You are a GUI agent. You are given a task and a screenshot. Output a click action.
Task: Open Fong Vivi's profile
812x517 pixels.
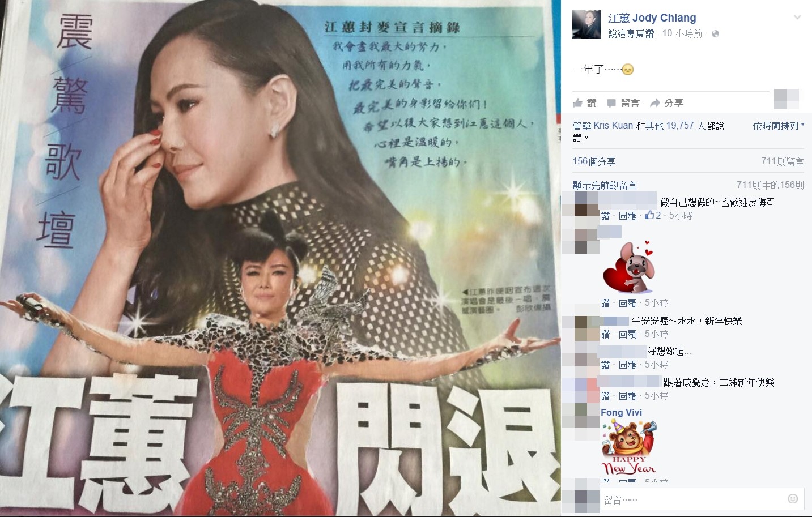pos(622,412)
